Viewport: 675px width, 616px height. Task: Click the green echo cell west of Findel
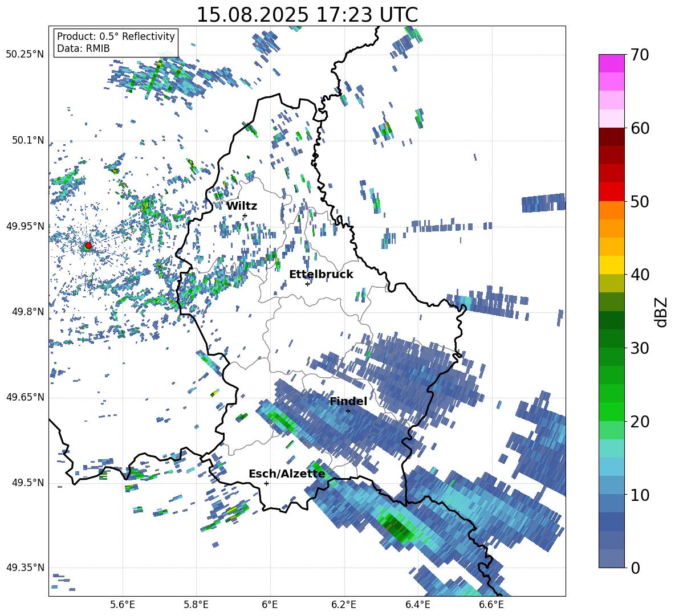(282, 421)
